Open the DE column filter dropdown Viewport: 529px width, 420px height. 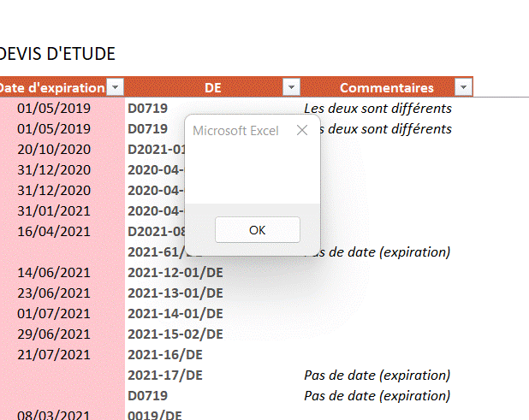(x=291, y=87)
